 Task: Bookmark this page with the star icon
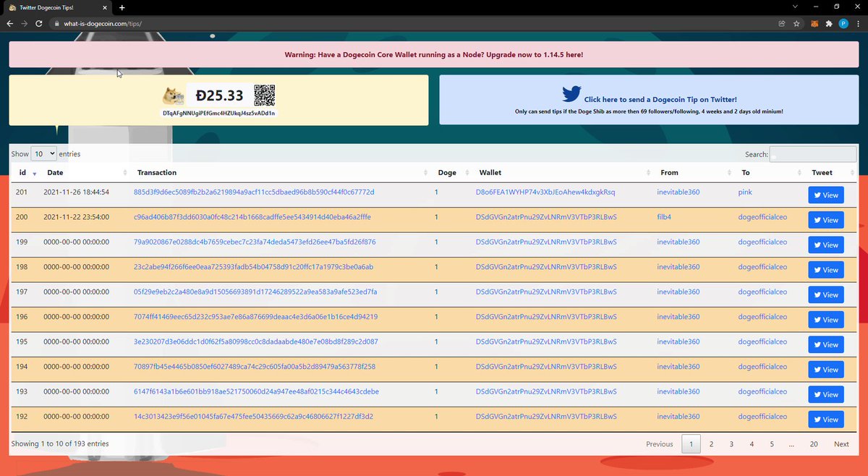(796, 23)
